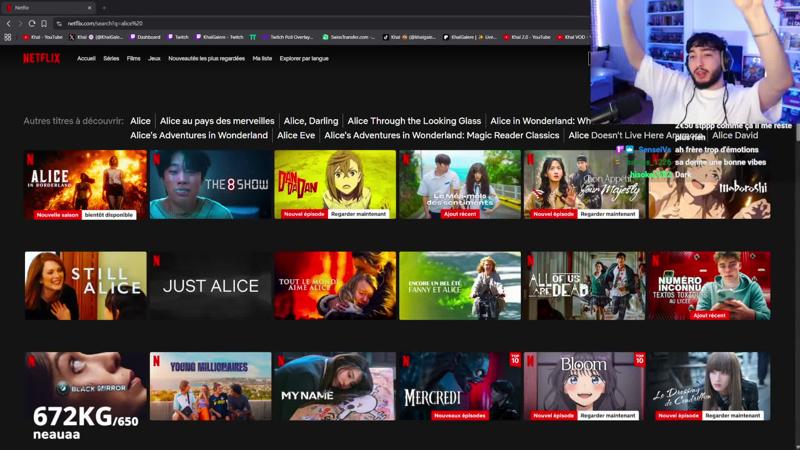Screen dimensions: 800x450
Task: Go to Accueil in Netflix menu
Action: coord(86,59)
